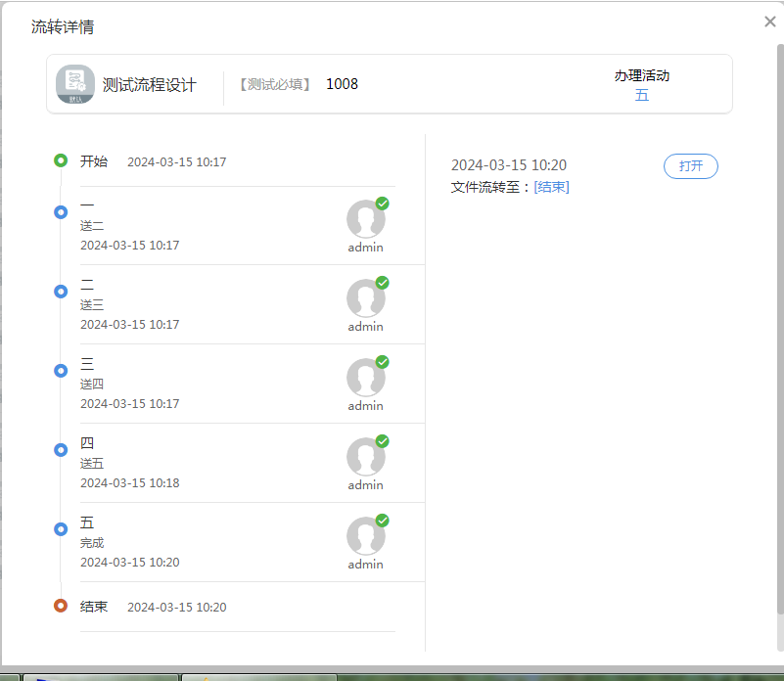Click green checkmark badge in 送二 row
The height and width of the screenshot is (681, 784).
tap(383, 204)
